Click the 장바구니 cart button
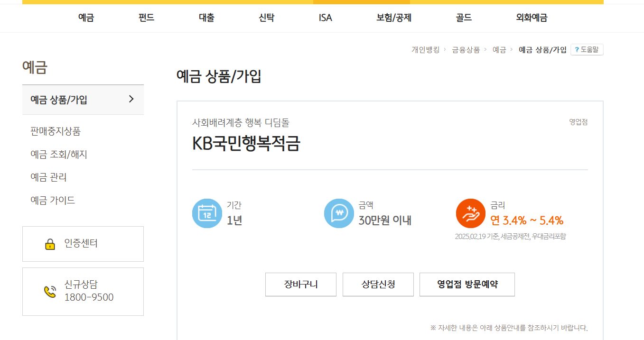This screenshot has height=340, width=644. (x=300, y=285)
